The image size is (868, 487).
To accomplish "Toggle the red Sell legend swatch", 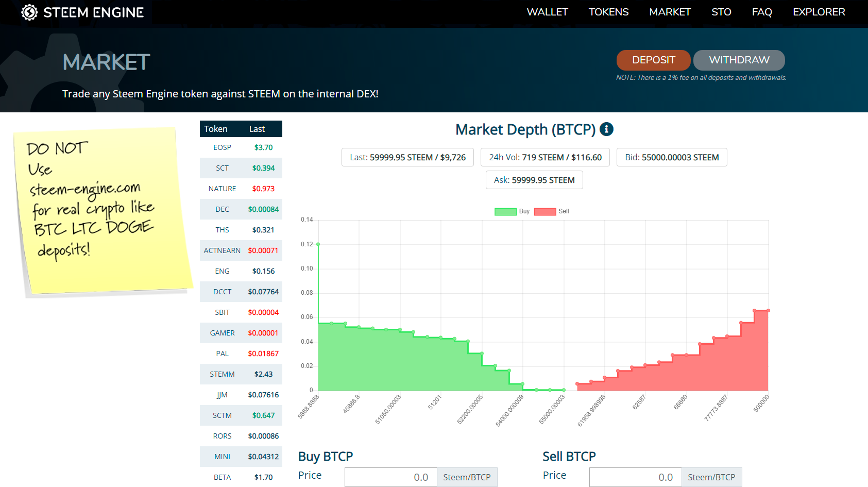I will [545, 211].
